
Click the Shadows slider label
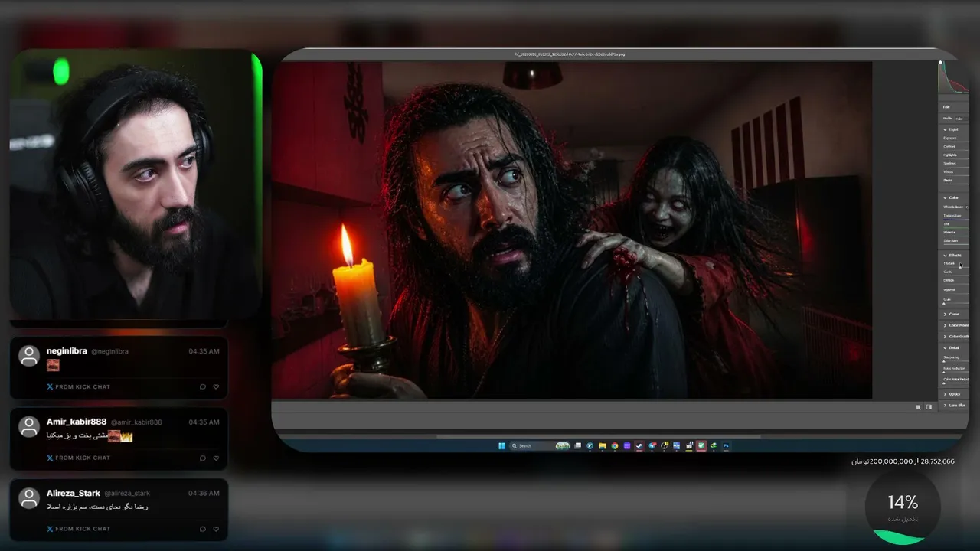click(x=949, y=163)
